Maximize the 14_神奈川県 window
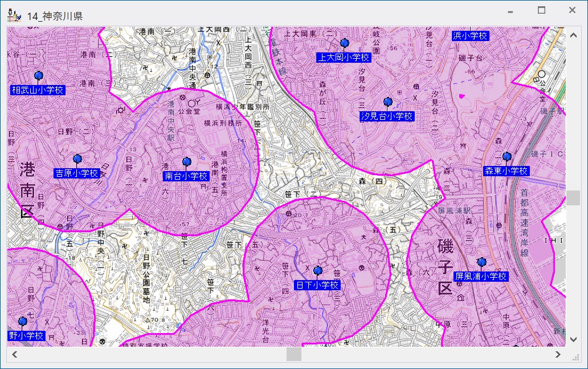Image resolution: width=588 pixels, height=369 pixels. coord(541,10)
